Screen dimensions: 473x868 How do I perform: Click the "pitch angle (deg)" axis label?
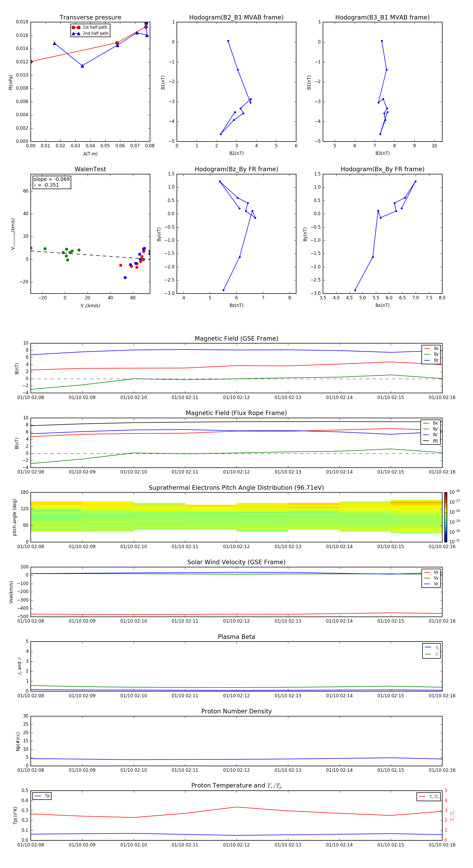click(14, 517)
